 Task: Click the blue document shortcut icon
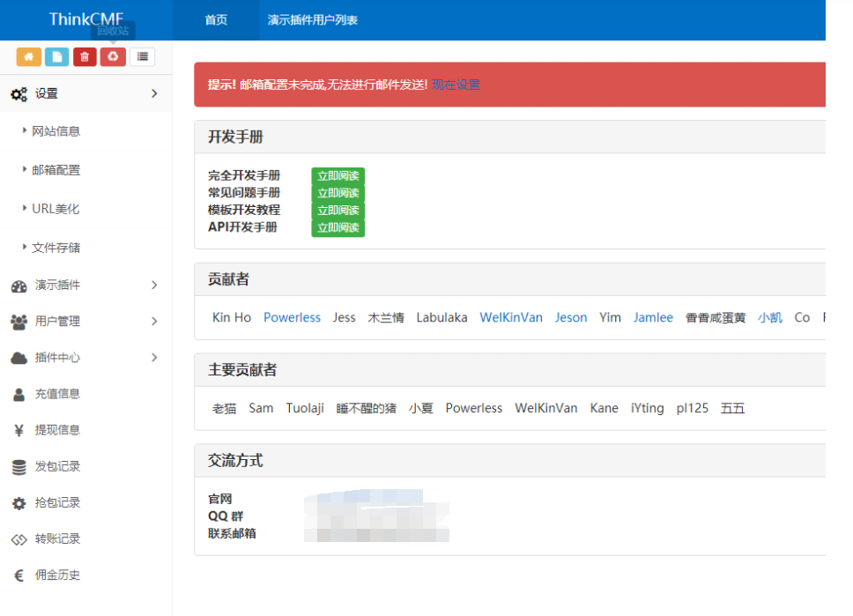pyautogui.click(x=56, y=56)
